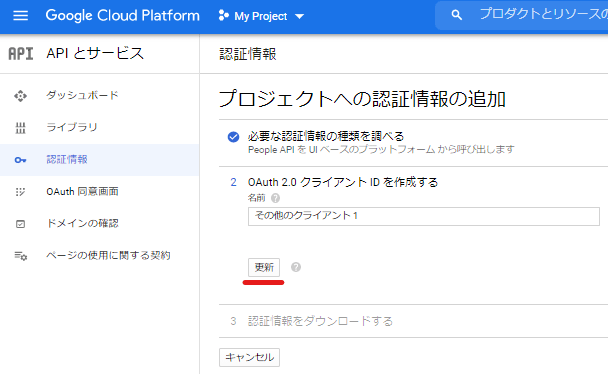Click the dashboard icon in sidebar
608x374 pixels.
(x=21, y=96)
